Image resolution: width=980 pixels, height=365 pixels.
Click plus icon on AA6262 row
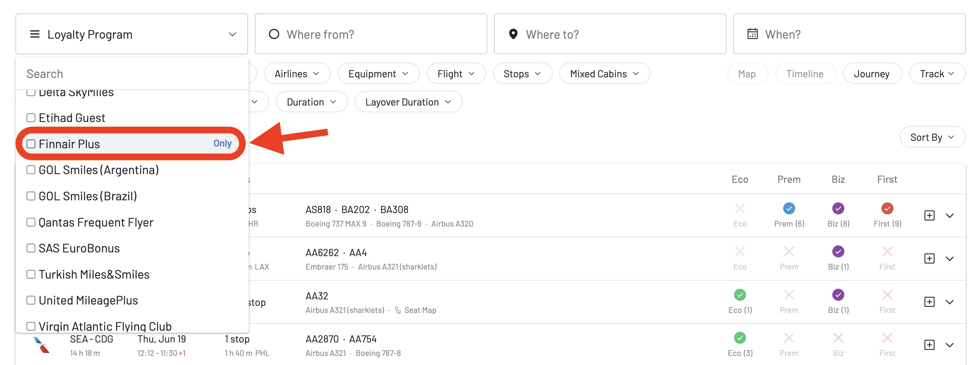point(929,258)
